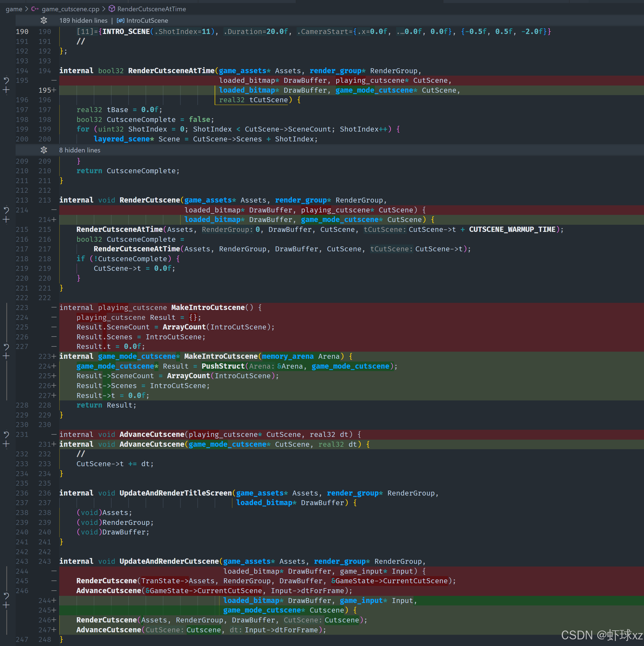Viewport: 644px width, 646px height.
Task: Revert the RenderCutscene parameter change at line 214
Action: 6,210
